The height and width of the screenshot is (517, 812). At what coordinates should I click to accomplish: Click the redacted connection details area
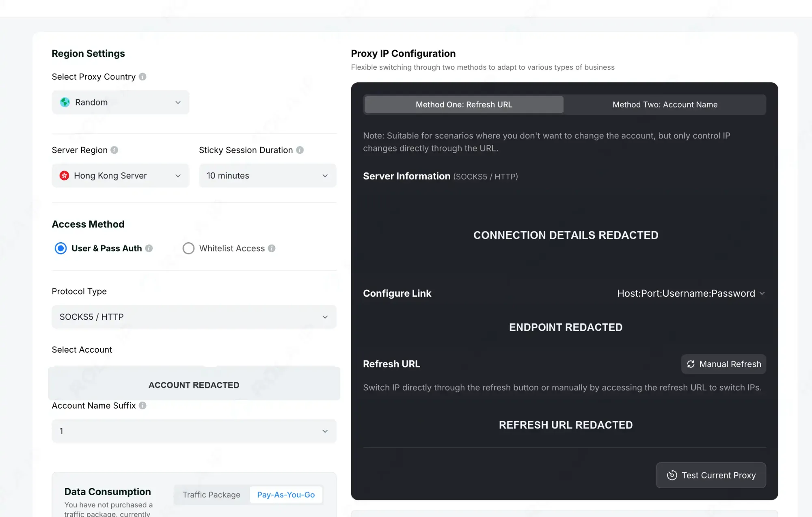coord(566,235)
